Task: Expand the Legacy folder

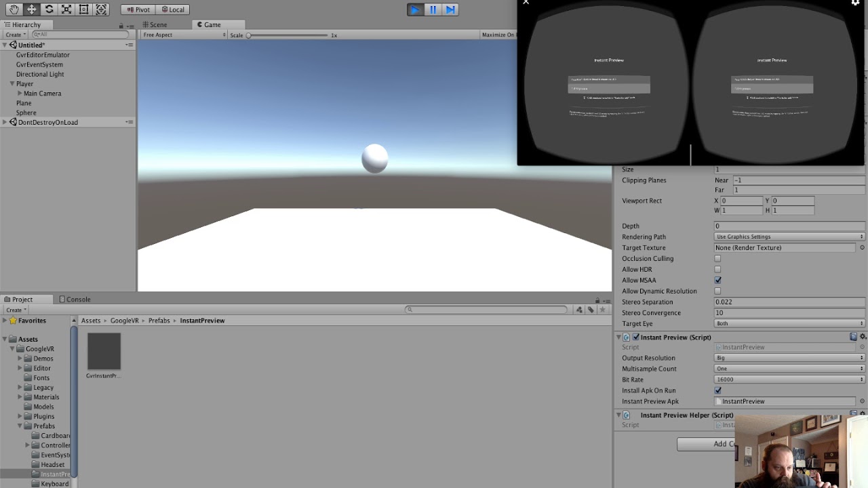Action: click(20, 388)
